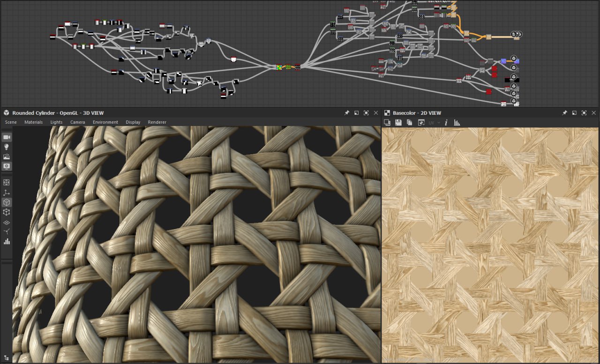The height and width of the screenshot is (364, 600).
Task: Open the UV dropdown in 2D view
Action: coord(434,122)
